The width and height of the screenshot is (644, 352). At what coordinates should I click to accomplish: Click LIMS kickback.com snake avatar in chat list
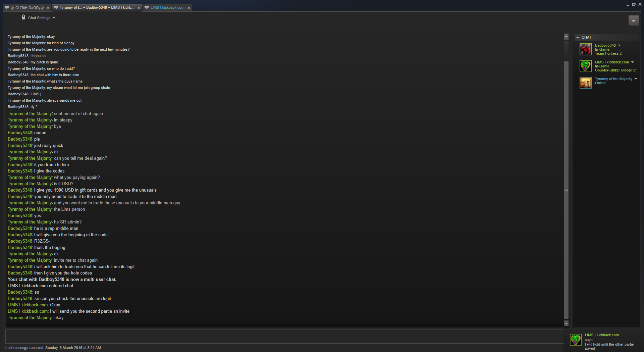[586, 66]
